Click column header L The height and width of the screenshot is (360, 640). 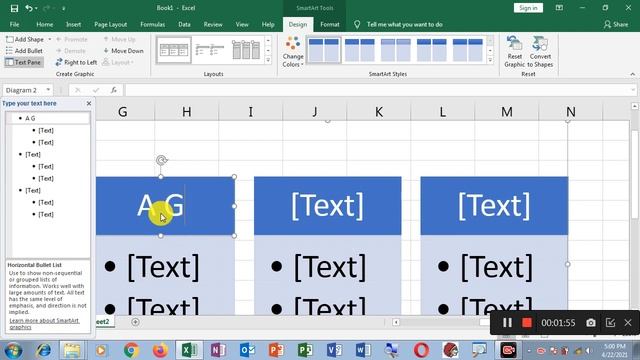coord(442,111)
